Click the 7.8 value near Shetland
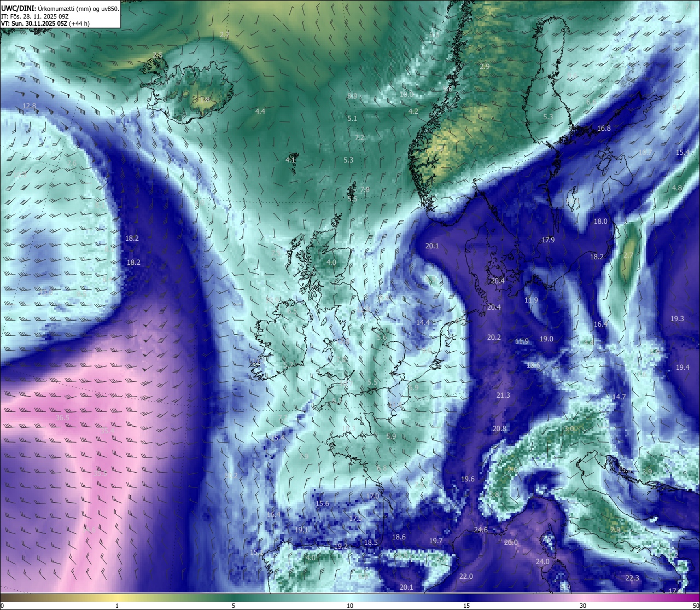 point(365,189)
